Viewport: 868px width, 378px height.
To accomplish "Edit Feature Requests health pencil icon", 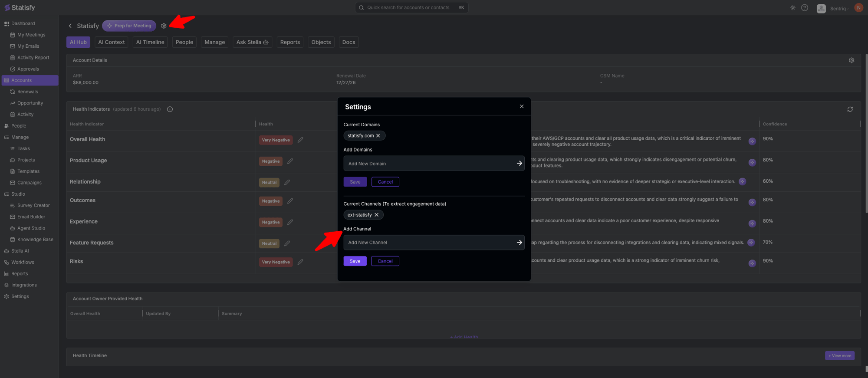I will click(287, 243).
